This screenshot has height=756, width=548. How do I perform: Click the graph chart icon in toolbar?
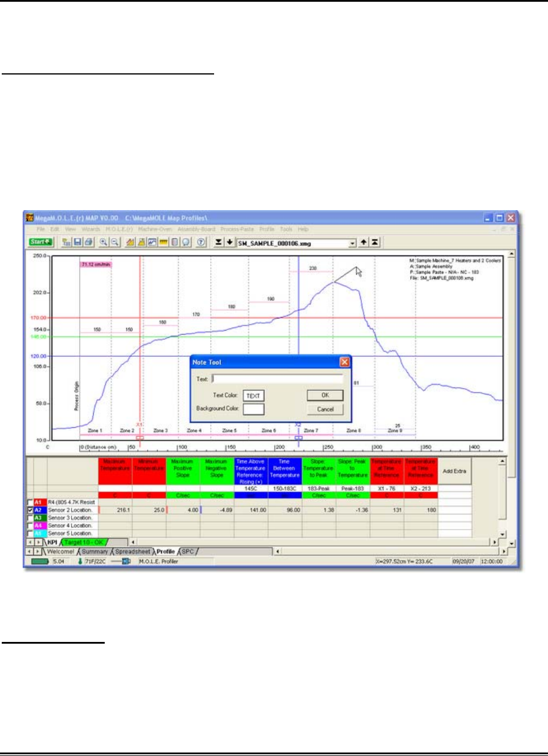tap(152, 242)
